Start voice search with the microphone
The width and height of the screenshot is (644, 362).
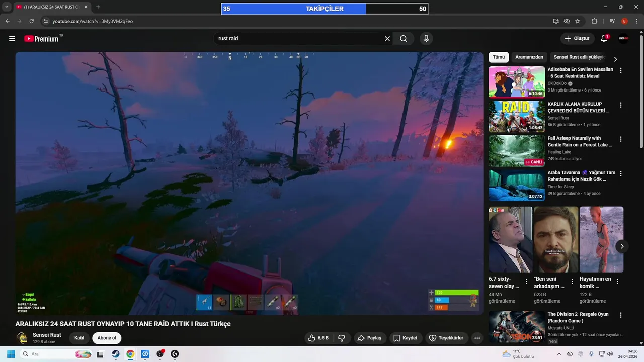(x=426, y=39)
